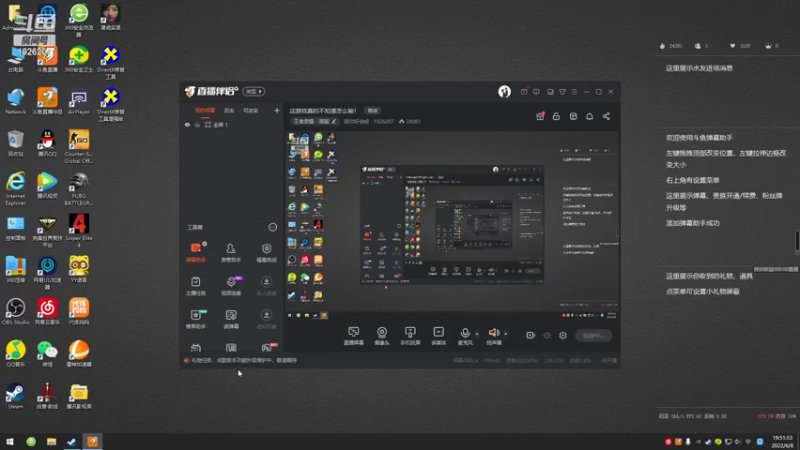Click the store box icon beside bell

573,116
